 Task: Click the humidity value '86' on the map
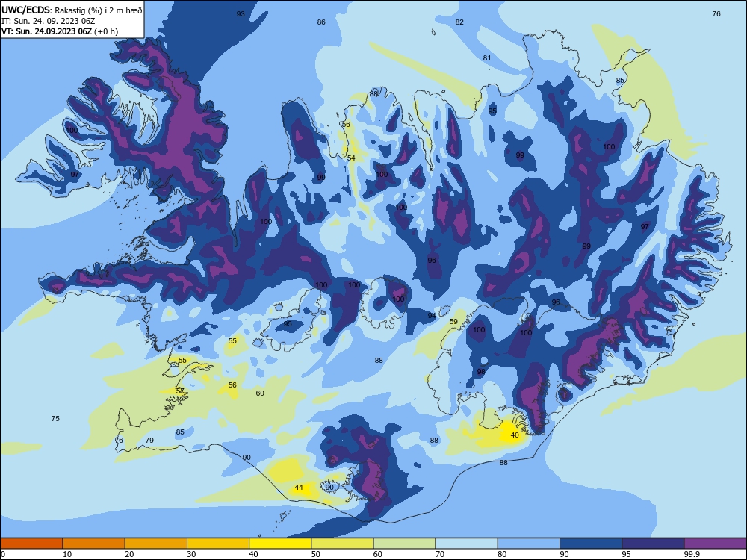tap(321, 22)
